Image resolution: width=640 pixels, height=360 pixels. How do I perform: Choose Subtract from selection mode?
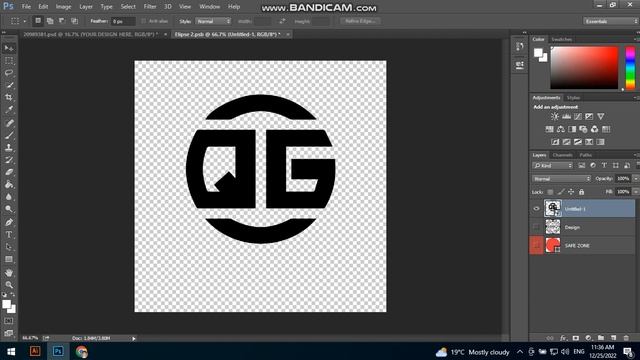pyautogui.click(x=62, y=21)
